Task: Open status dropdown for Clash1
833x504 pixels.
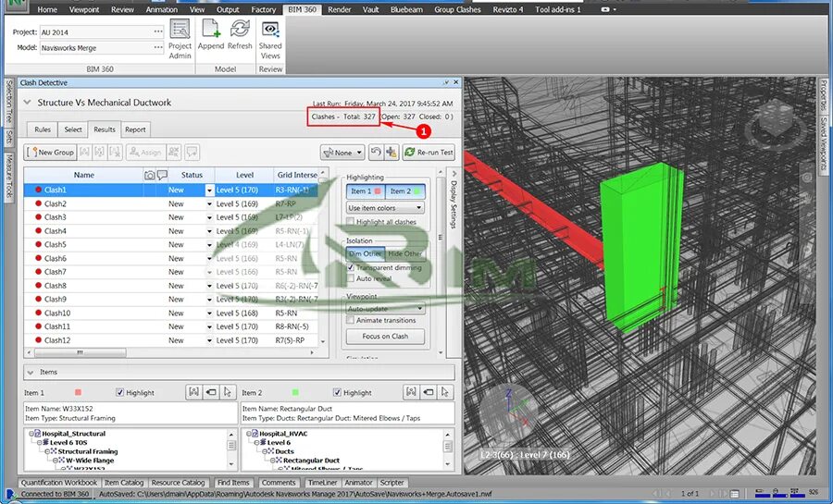Action: (209, 190)
